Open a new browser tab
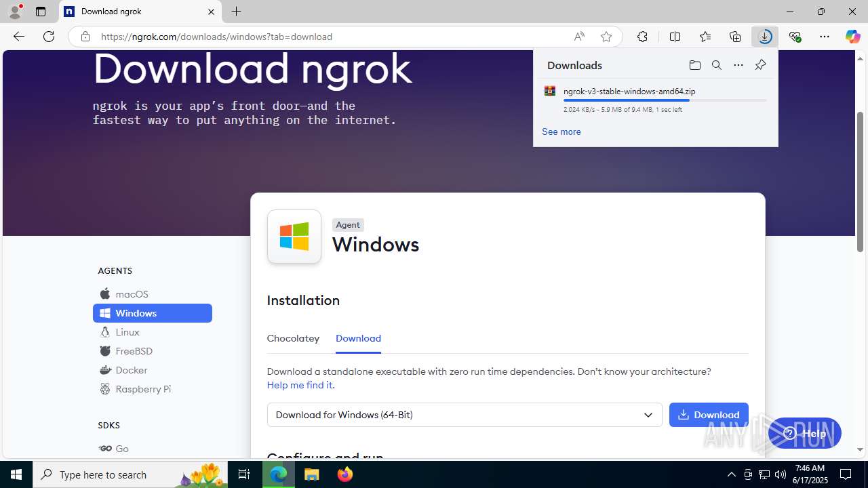This screenshot has height=488, width=868. coord(236,12)
